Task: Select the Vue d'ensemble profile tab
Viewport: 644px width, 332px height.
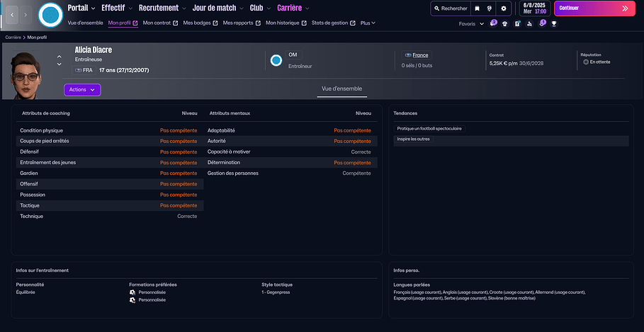Action: (341, 89)
